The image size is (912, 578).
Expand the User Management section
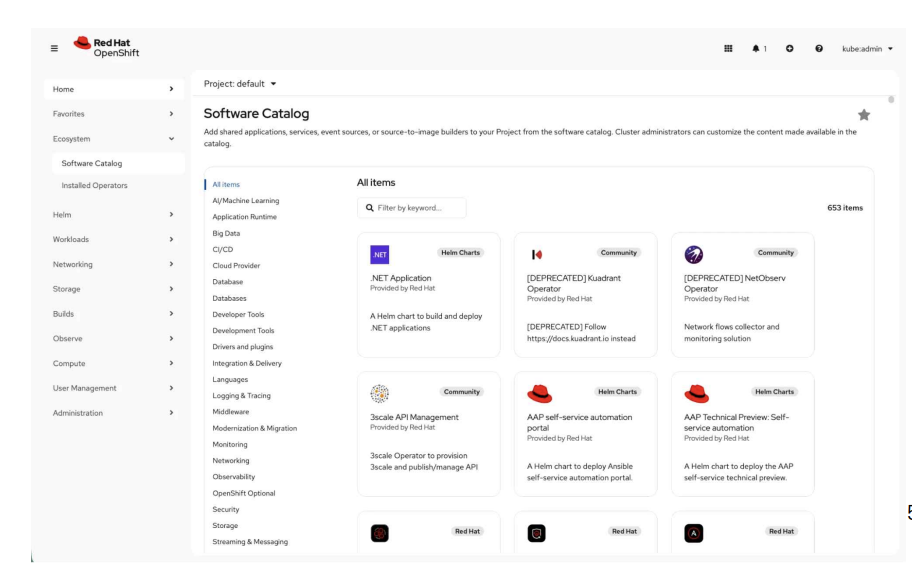(x=113, y=388)
